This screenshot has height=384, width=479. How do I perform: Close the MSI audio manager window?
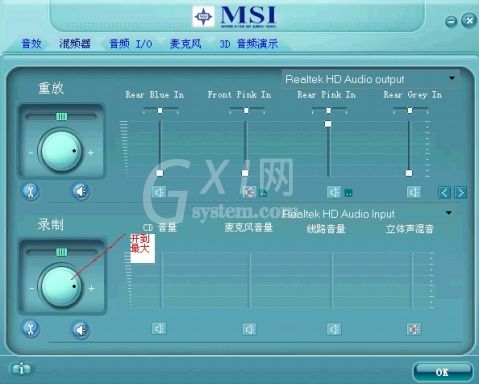click(x=469, y=21)
